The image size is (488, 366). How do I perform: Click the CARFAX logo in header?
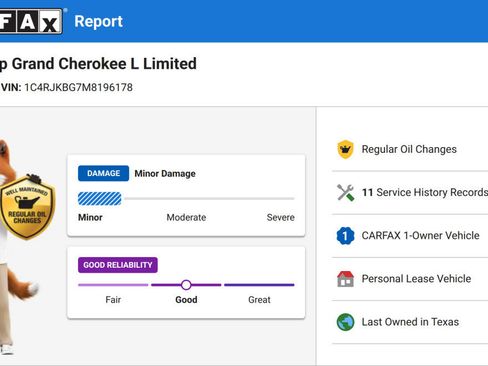tap(31, 21)
